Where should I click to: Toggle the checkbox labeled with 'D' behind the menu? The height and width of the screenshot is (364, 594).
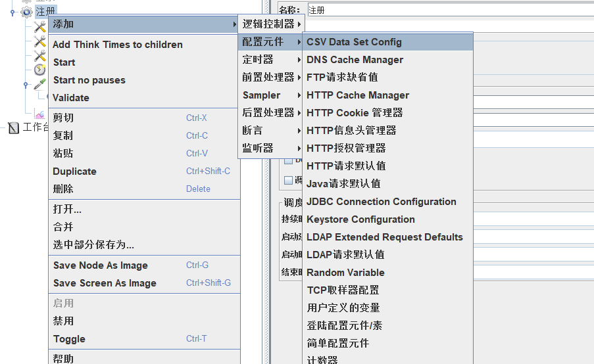(x=288, y=160)
